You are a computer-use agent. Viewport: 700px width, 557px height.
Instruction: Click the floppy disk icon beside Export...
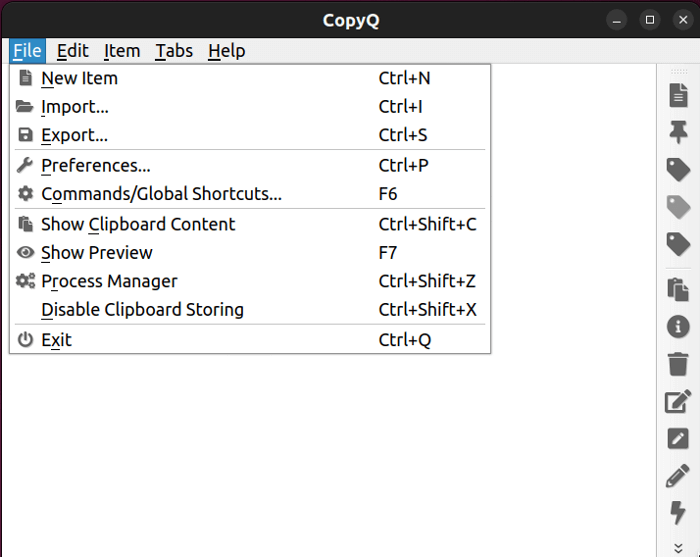pos(25,135)
